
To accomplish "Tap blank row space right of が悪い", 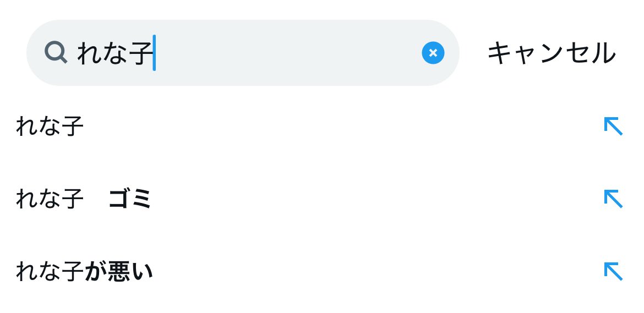I will (358, 272).
